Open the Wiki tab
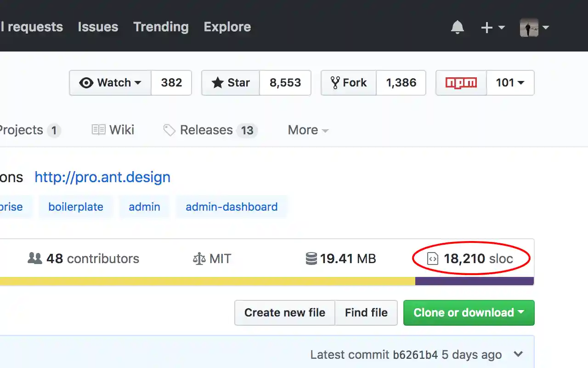The image size is (588, 368). click(x=113, y=130)
